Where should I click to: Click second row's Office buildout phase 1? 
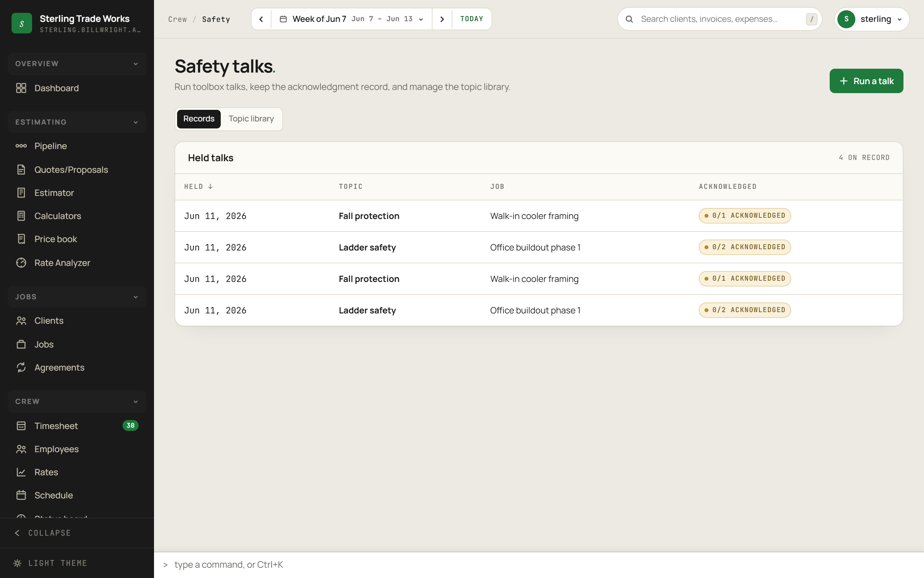coord(535,247)
